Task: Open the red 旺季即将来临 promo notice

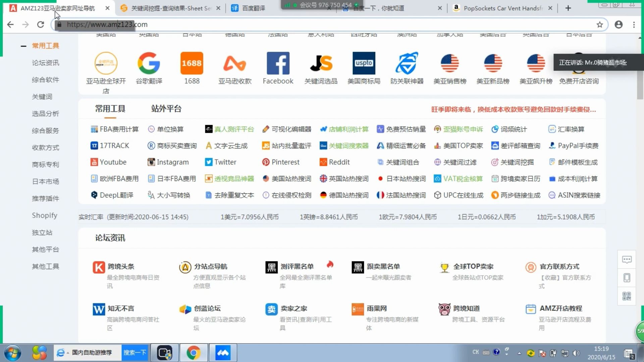Action: 514,110
